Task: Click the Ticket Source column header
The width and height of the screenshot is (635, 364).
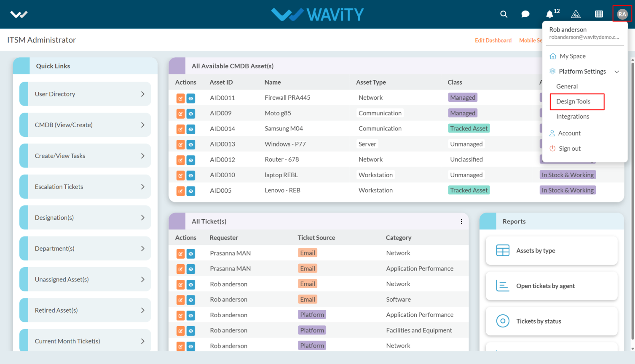Action: 316,238
